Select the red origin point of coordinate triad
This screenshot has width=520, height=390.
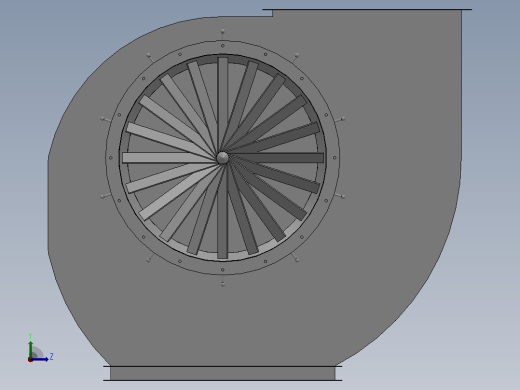click(x=30, y=360)
